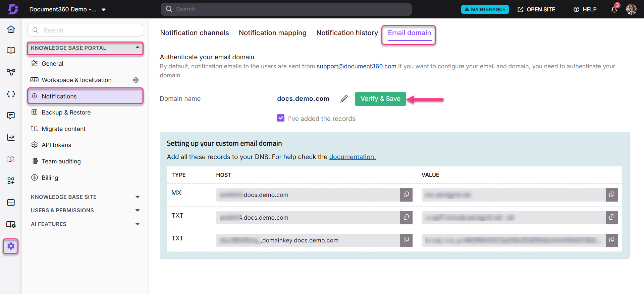Click the Document360 logo
The image size is (644, 294).
pyautogui.click(x=13, y=9)
